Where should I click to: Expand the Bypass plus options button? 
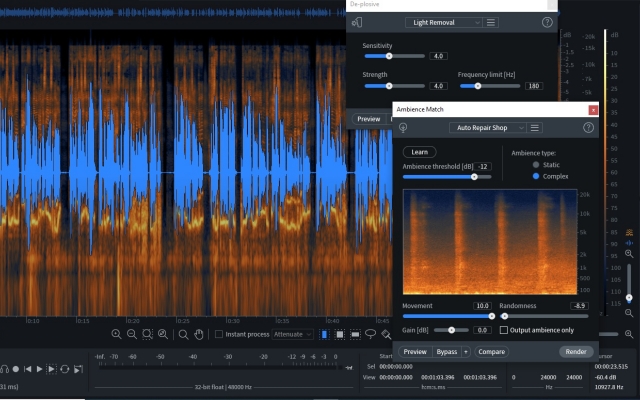coord(465,351)
